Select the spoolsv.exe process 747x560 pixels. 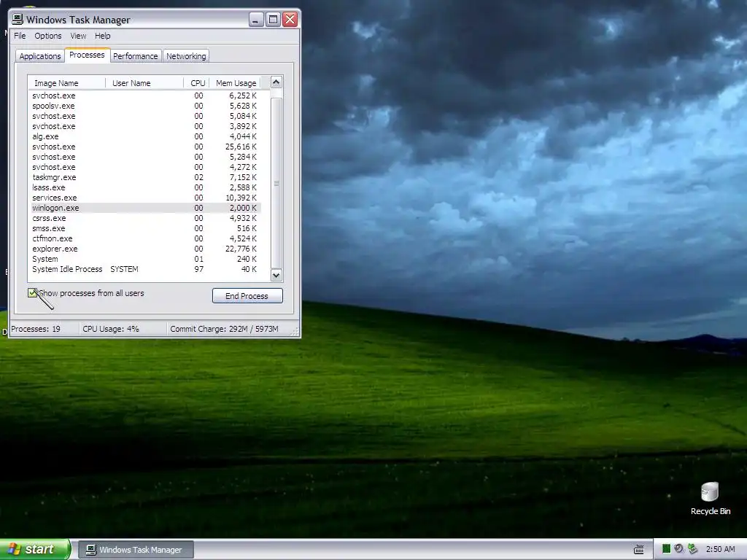[x=145, y=106]
